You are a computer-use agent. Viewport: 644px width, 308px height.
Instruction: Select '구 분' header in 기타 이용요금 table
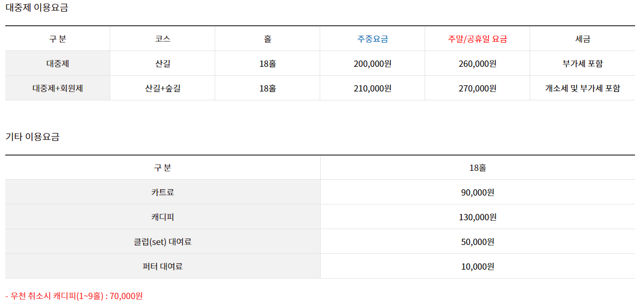coord(163,168)
